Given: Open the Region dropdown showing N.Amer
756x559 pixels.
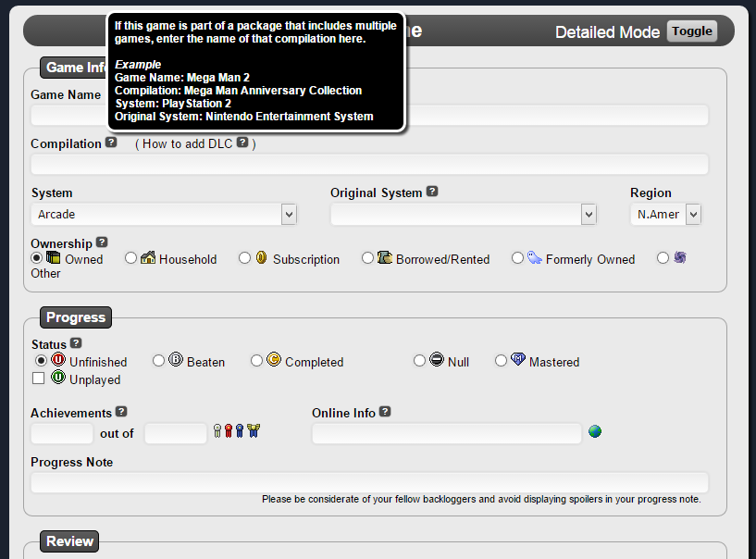Looking at the screenshot, I should [665, 214].
